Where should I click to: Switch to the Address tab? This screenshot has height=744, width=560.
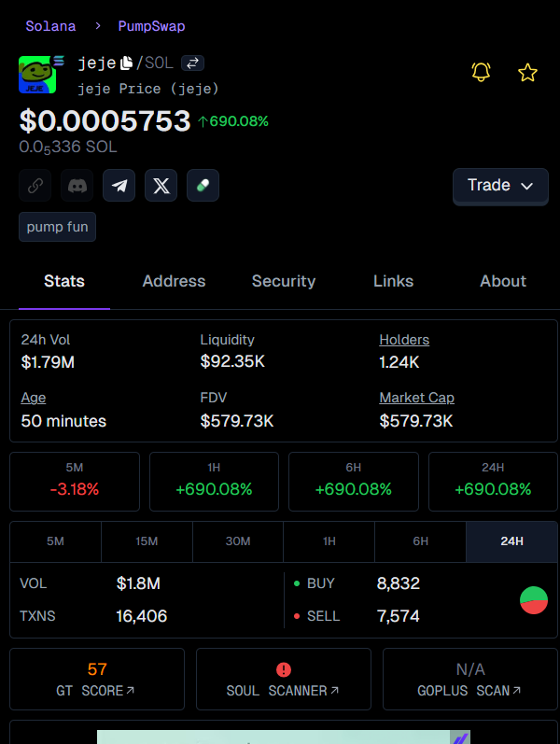point(175,281)
